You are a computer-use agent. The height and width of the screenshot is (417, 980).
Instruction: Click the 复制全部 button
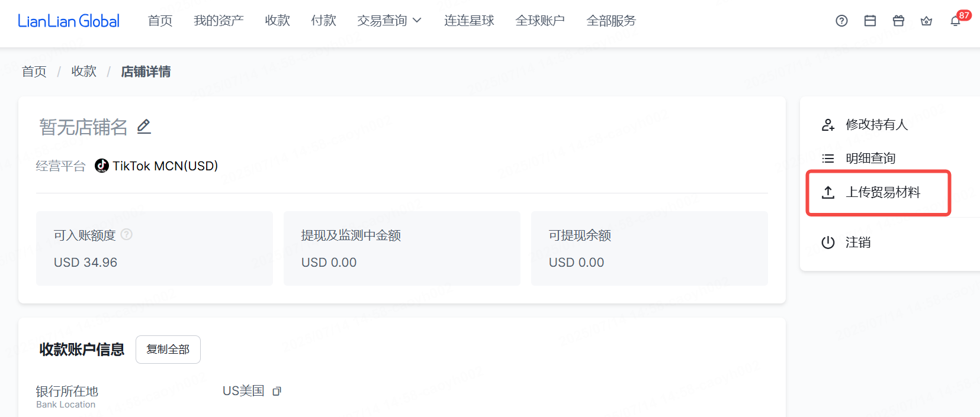[x=168, y=350]
